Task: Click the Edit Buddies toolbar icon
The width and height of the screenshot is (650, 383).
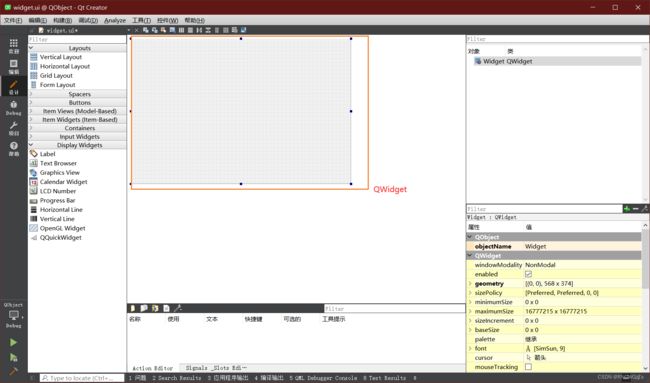Action: tap(163, 30)
